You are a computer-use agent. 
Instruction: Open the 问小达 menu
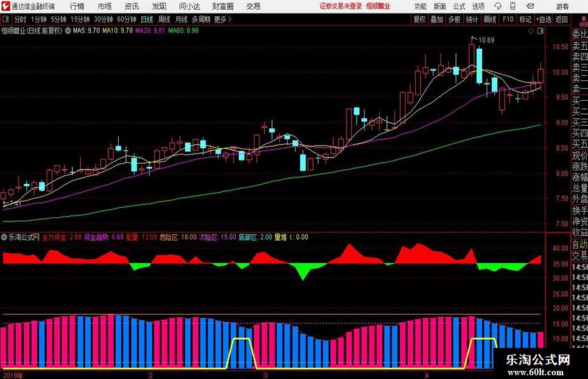click(x=190, y=6)
